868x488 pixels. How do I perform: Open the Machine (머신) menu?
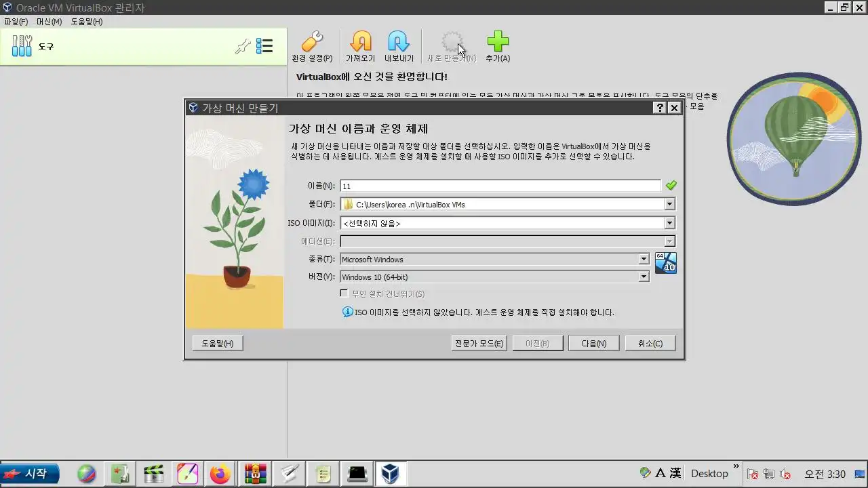[x=50, y=22]
